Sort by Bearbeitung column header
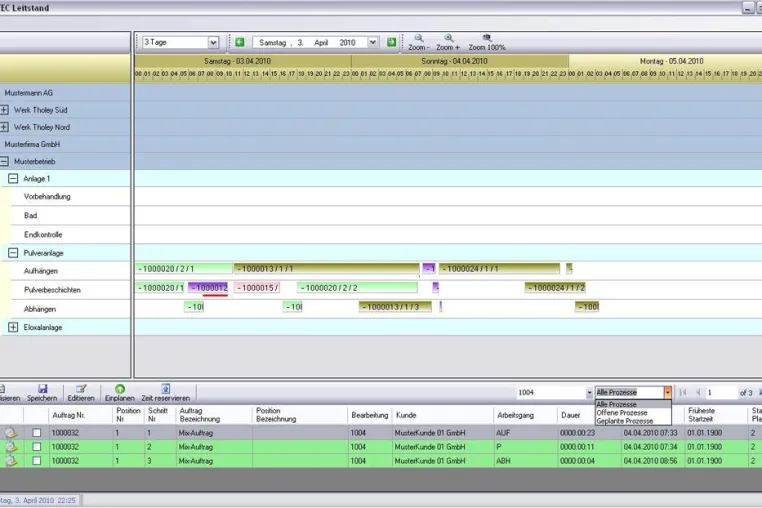The height and width of the screenshot is (508, 762). pos(370,415)
